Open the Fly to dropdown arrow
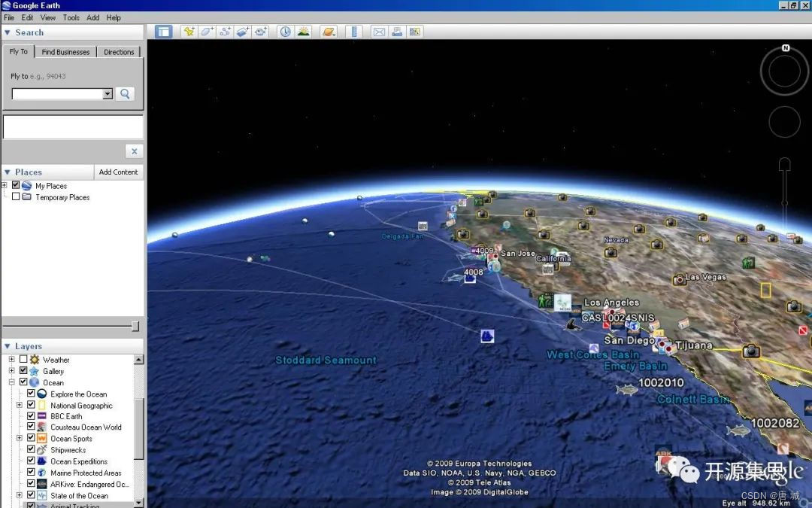812x508 pixels. click(x=108, y=94)
